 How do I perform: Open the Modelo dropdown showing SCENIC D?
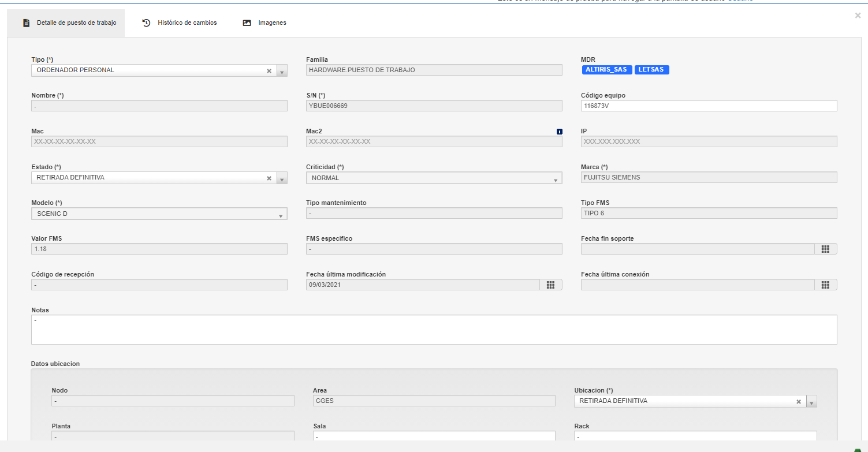[x=159, y=214]
